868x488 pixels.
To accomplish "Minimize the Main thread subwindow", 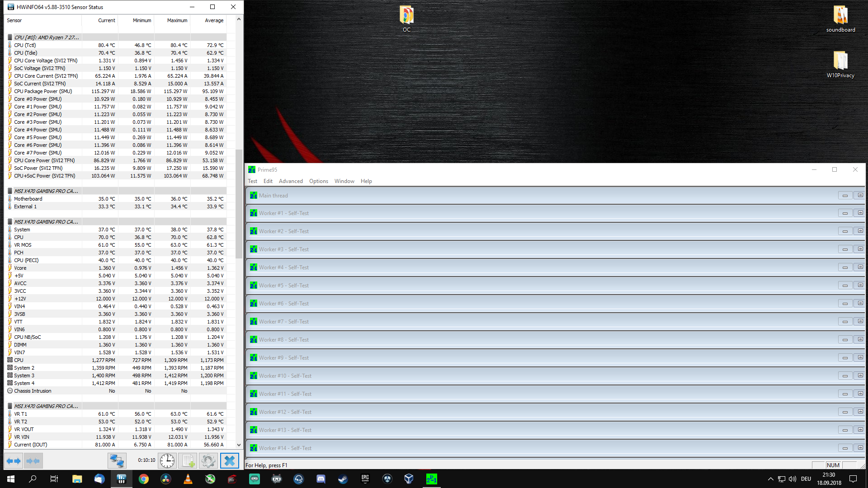I will coord(844,196).
